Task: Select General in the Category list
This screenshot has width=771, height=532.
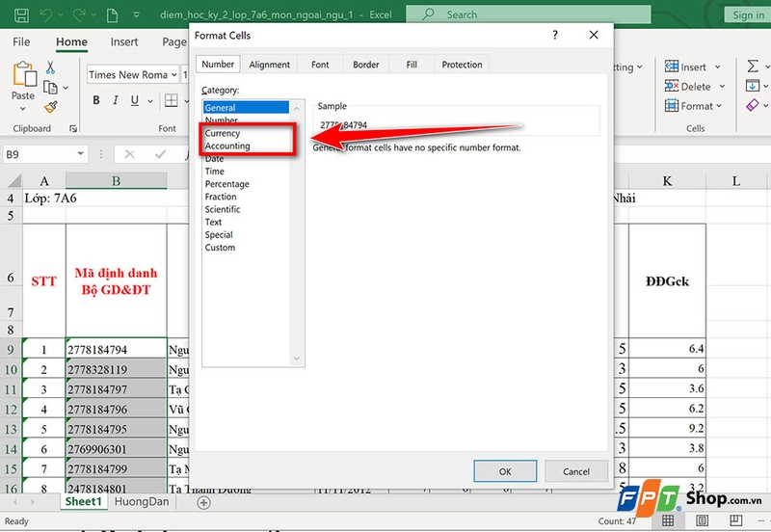Action: point(247,107)
